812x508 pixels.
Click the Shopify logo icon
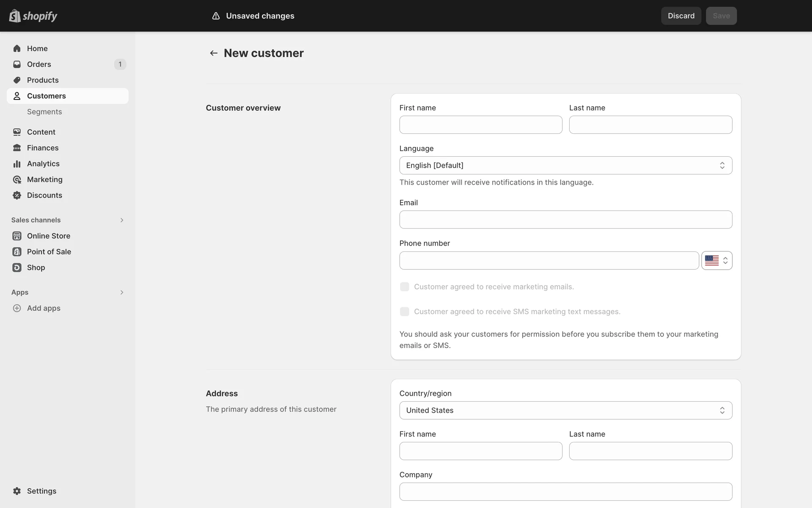tap(15, 16)
